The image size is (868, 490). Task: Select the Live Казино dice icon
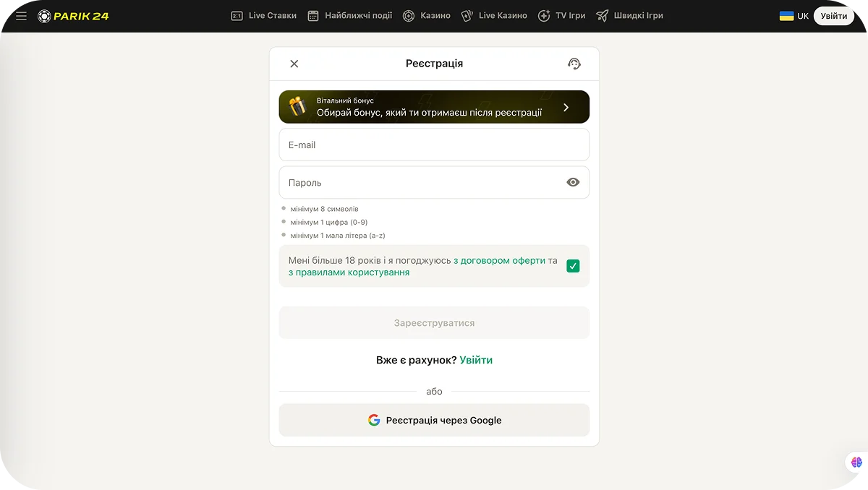[x=467, y=14]
